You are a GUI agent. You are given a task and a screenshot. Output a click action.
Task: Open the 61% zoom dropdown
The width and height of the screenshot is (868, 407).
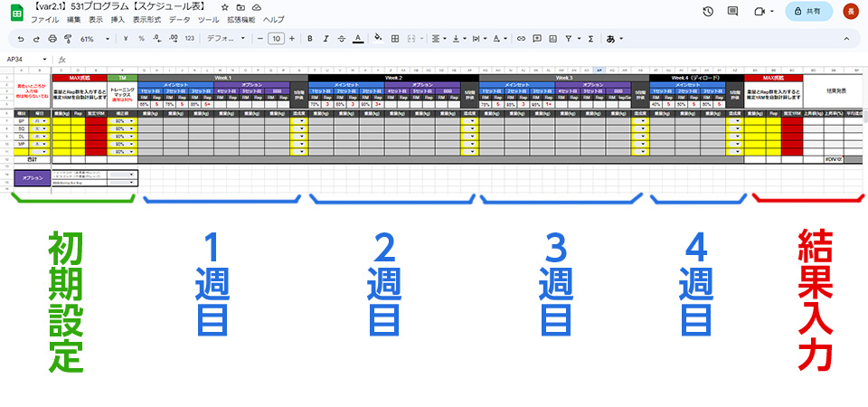[x=95, y=39]
